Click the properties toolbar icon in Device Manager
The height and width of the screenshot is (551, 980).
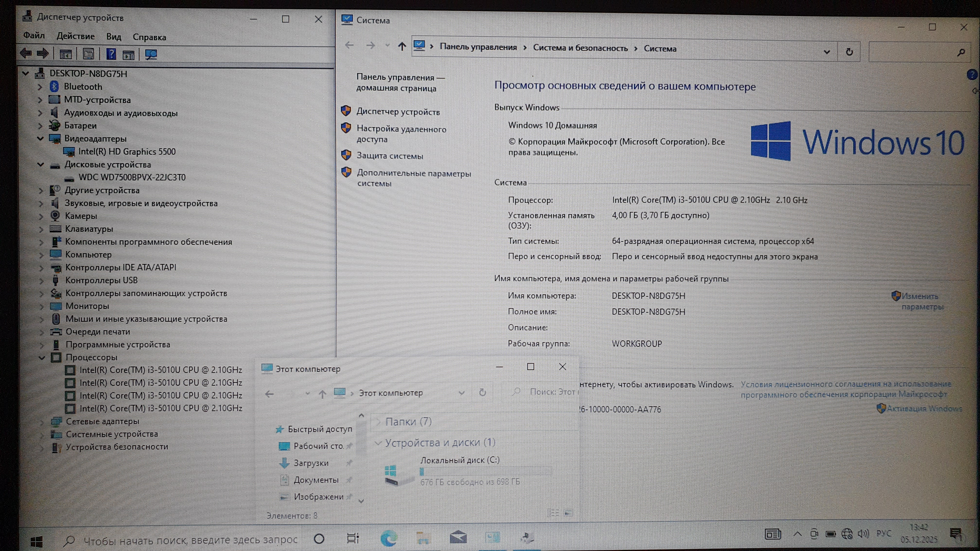[88, 54]
